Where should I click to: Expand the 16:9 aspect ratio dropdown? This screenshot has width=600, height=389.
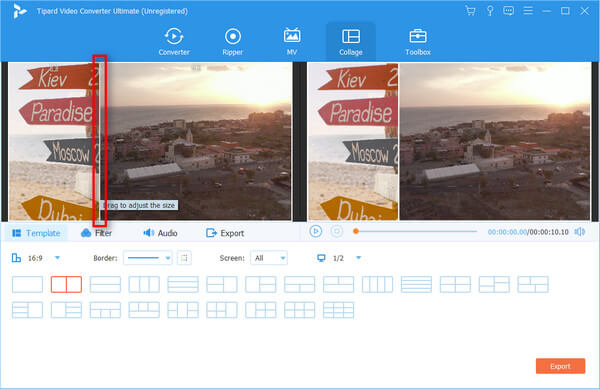tap(57, 258)
